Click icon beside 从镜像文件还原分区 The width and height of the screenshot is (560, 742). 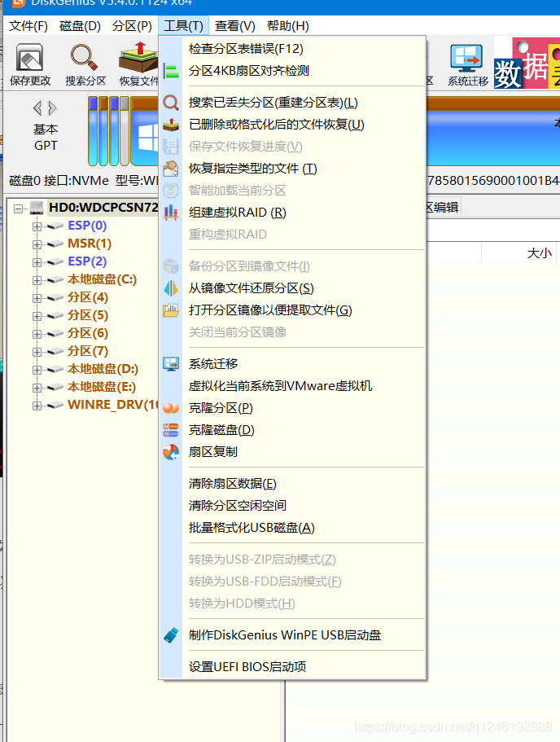click(x=171, y=288)
